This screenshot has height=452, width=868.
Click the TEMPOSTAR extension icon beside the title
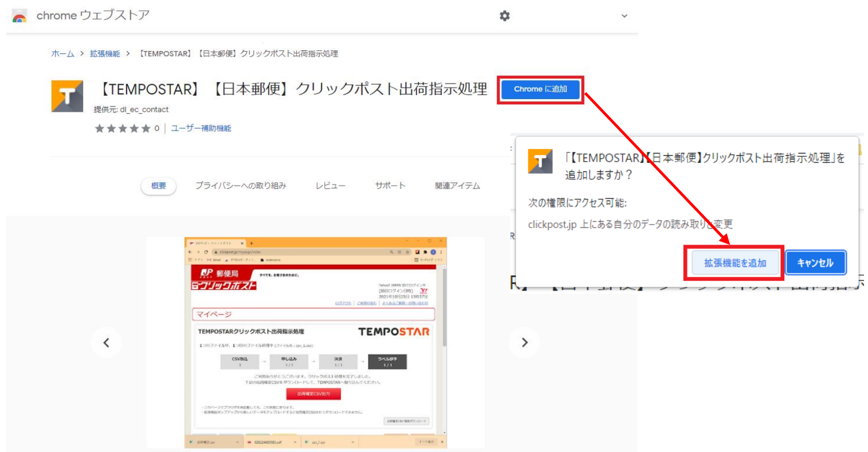(x=67, y=96)
